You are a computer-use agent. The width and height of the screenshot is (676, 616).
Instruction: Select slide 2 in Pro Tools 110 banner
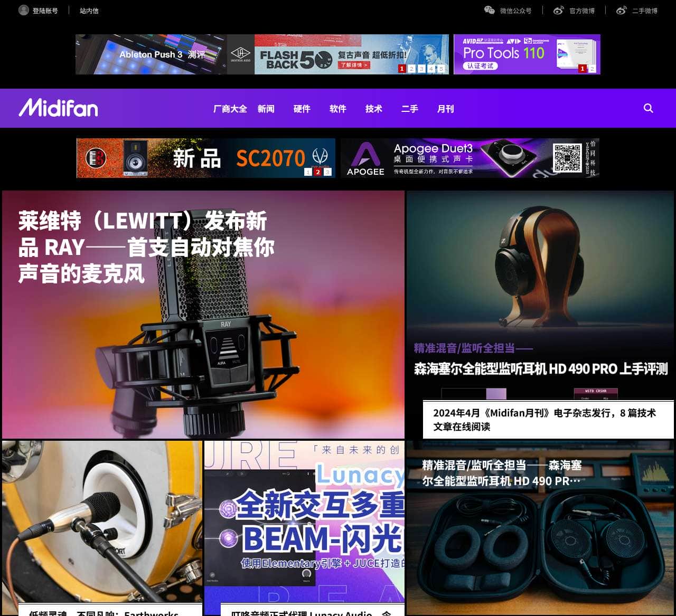point(592,69)
